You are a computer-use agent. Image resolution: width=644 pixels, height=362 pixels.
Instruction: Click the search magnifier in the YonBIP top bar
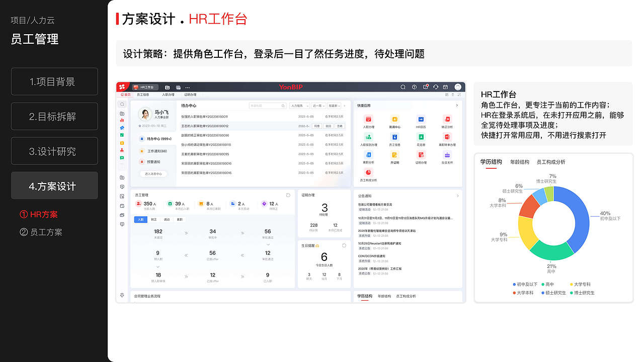(403, 86)
